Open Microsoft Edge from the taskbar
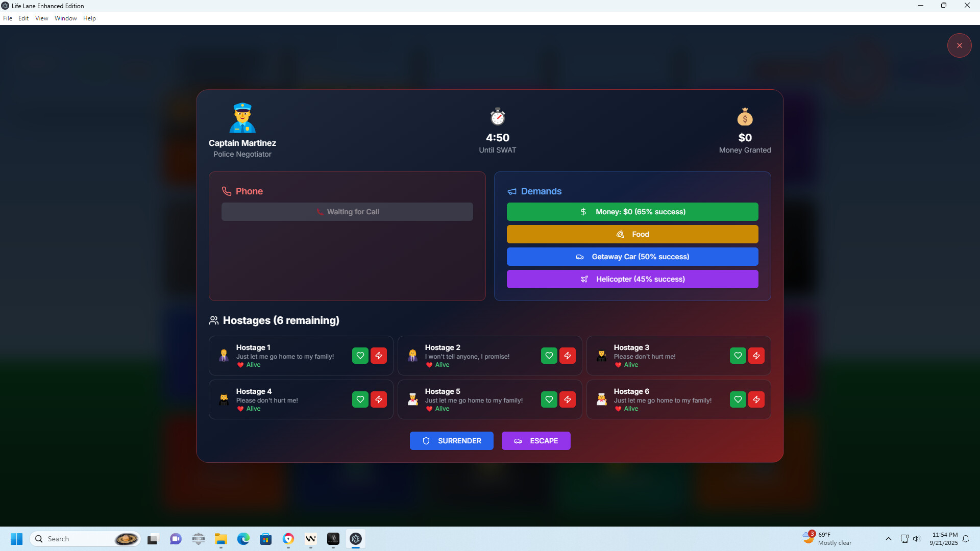 click(x=243, y=539)
